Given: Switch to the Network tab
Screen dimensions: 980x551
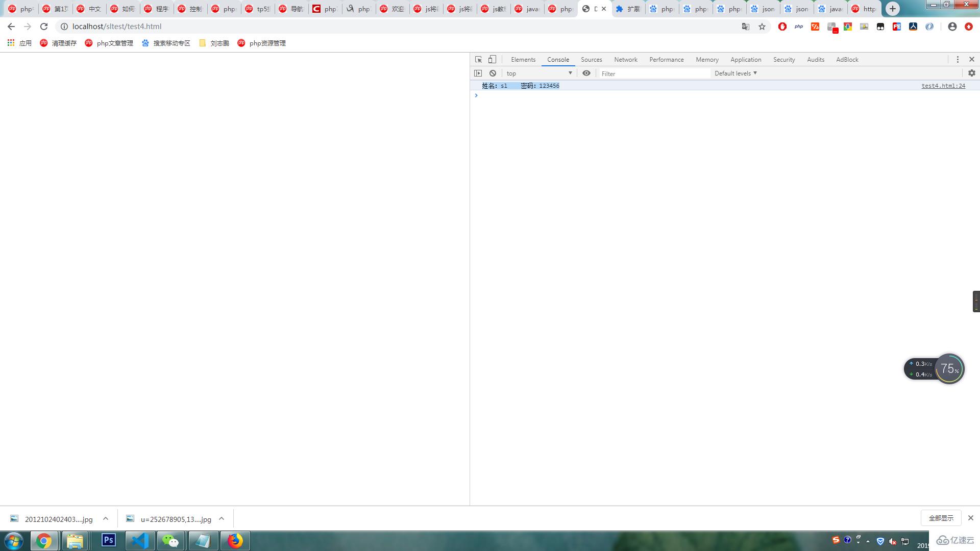Looking at the screenshot, I should [x=625, y=59].
